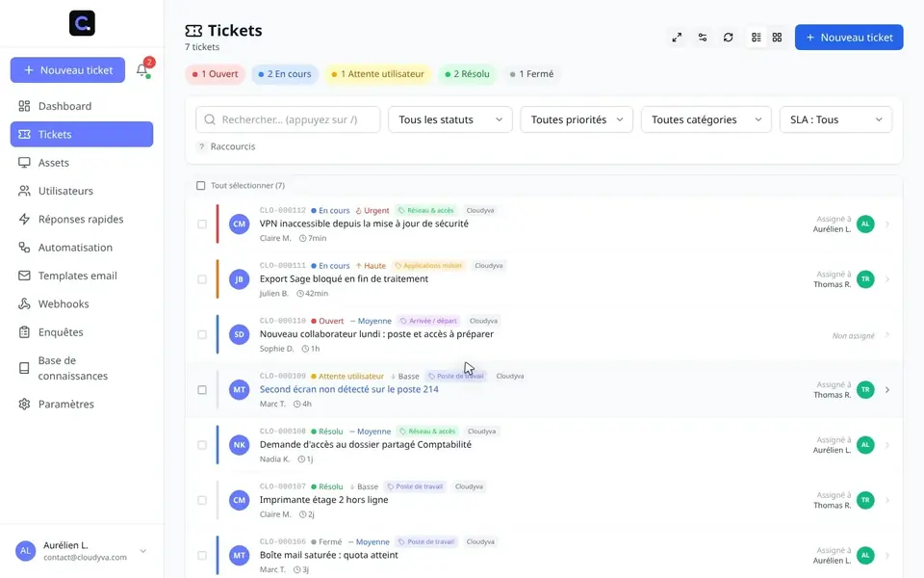Select checkbox for Boîte mail saturée ticket
Viewport: 924px width, 578px height.
coord(202,556)
